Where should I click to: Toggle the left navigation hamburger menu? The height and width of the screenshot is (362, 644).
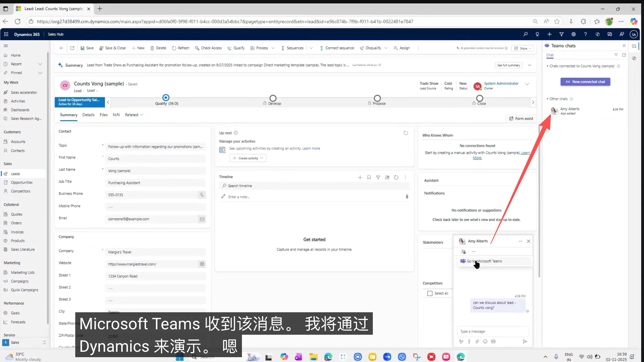[6, 46]
